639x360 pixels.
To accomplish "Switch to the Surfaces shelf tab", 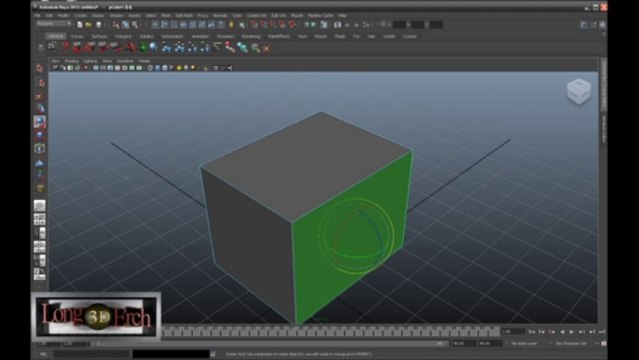I will (x=99, y=36).
